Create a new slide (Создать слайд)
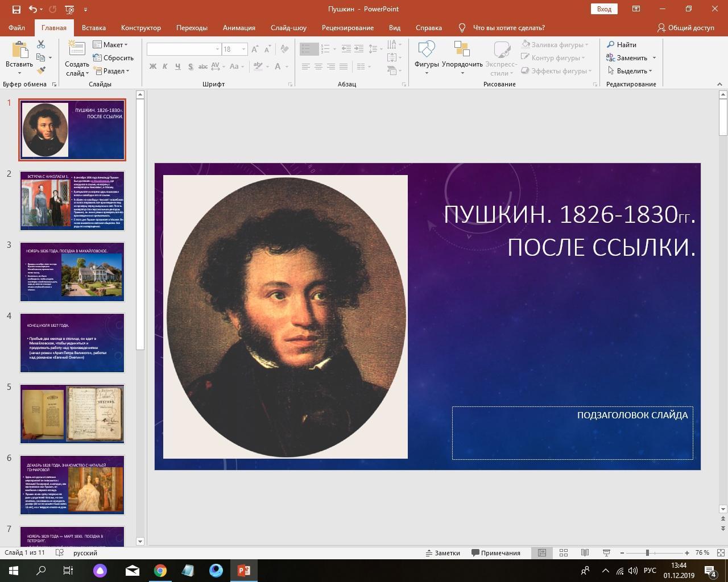This screenshot has height=582, width=728. [x=77, y=59]
